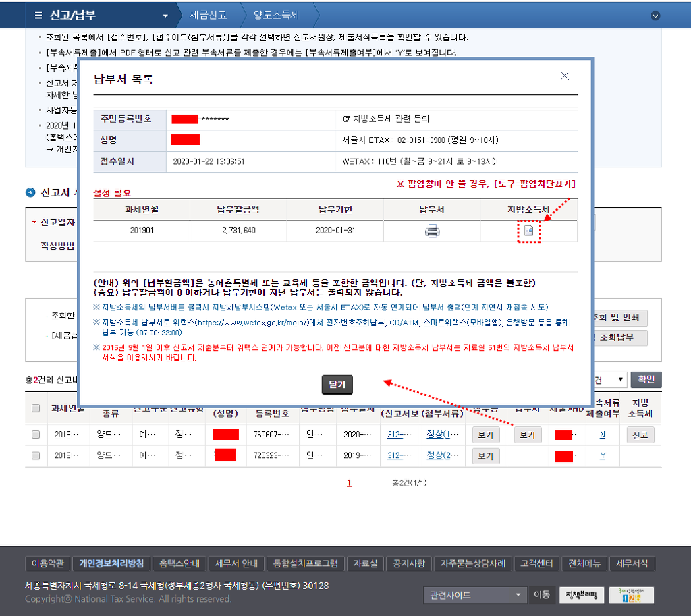Click the 201901 과세연월 cell
Viewport: 691px width, 616px height.
point(142,231)
